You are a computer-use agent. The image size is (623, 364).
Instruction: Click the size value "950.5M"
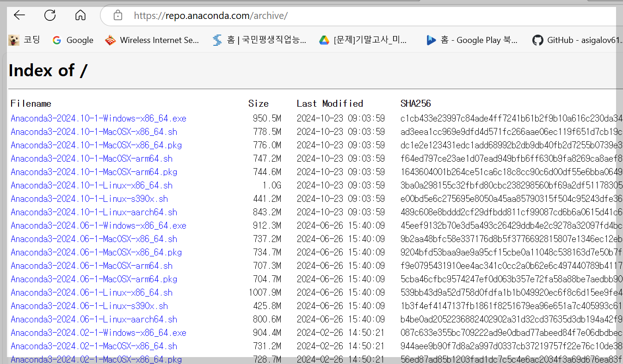(267, 118)
